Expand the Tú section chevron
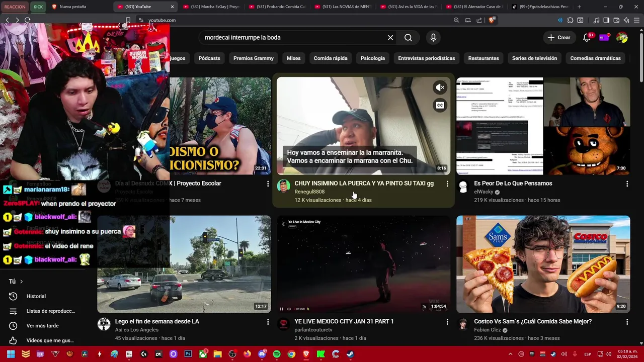 [x=21, y=282]
